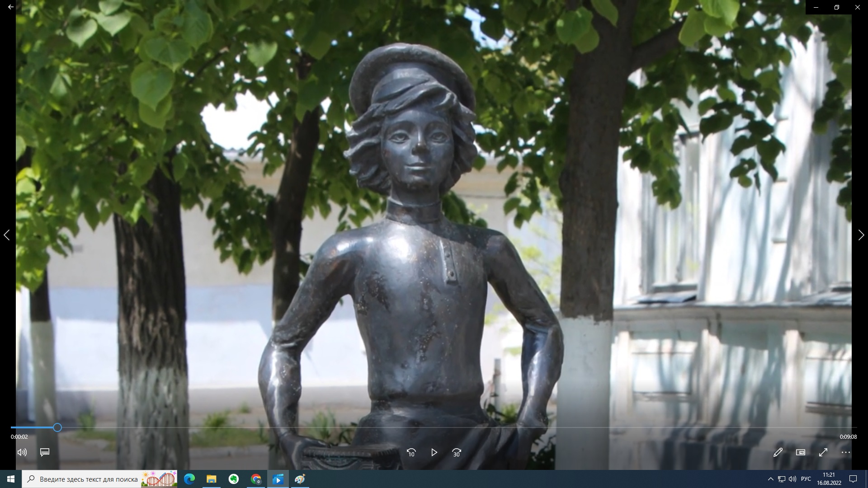Open the three-dot more options menu
The image size is (868, 488).
click(846, 452)
